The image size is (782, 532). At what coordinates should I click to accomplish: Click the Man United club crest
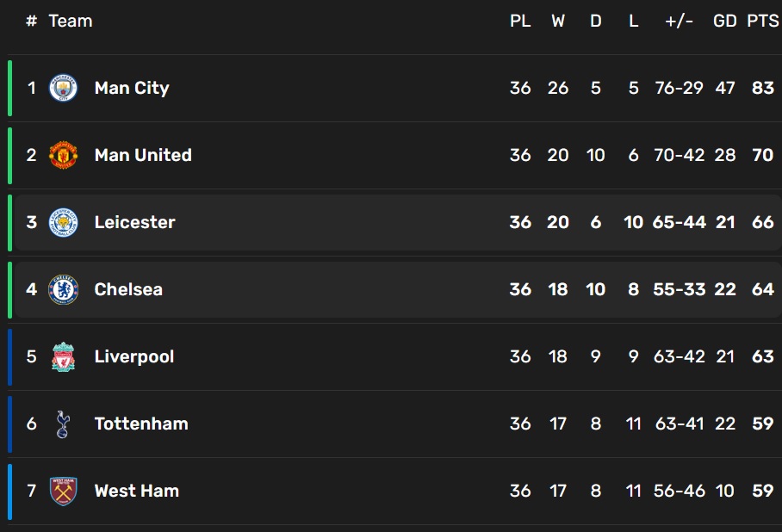coord(63,155)
